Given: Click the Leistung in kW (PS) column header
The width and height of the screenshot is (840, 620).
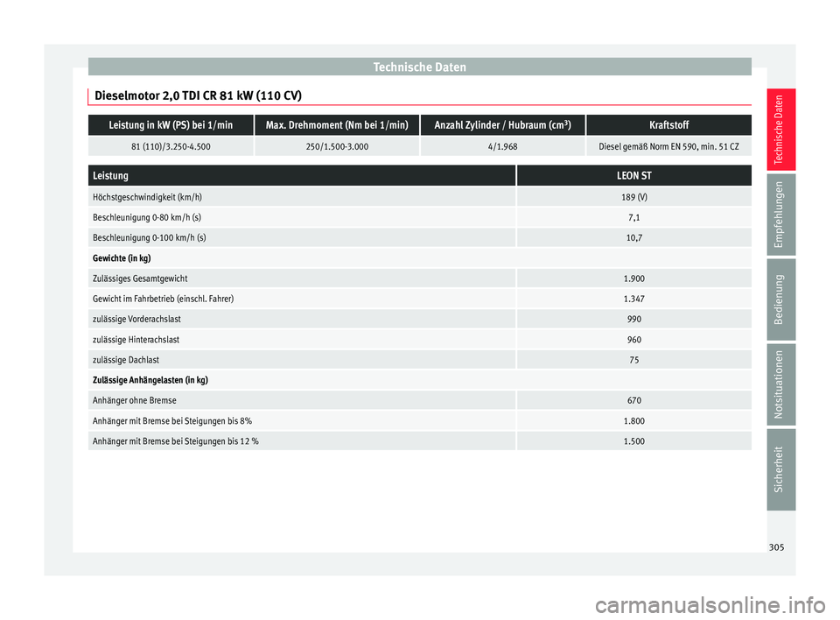Looking at the screenshot, I should [171, 125].
